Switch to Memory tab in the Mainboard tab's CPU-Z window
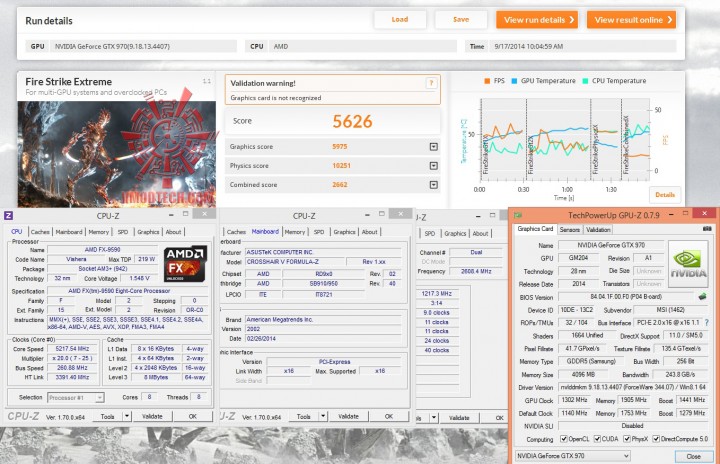 click(x=295, y=232)
